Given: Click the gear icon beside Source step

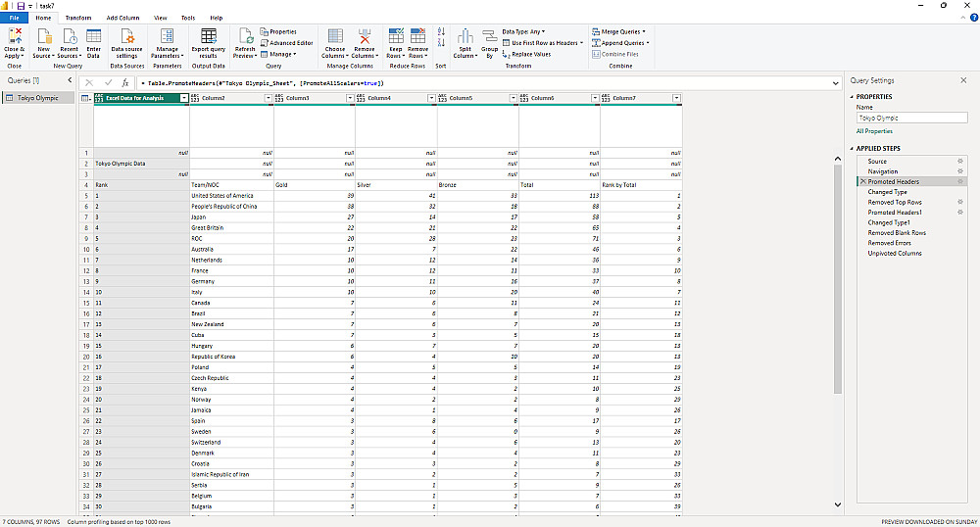Looking at the screenshot, I should pos(959,161).
